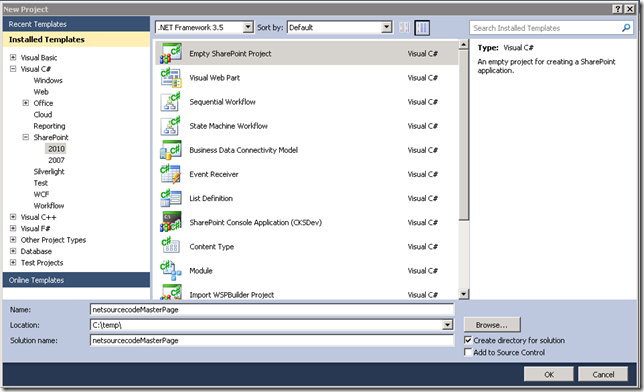Viewport: 644px width, 392px height.
Task: Collapse the SharePoint tree node
Action: (x=25, y=137)
